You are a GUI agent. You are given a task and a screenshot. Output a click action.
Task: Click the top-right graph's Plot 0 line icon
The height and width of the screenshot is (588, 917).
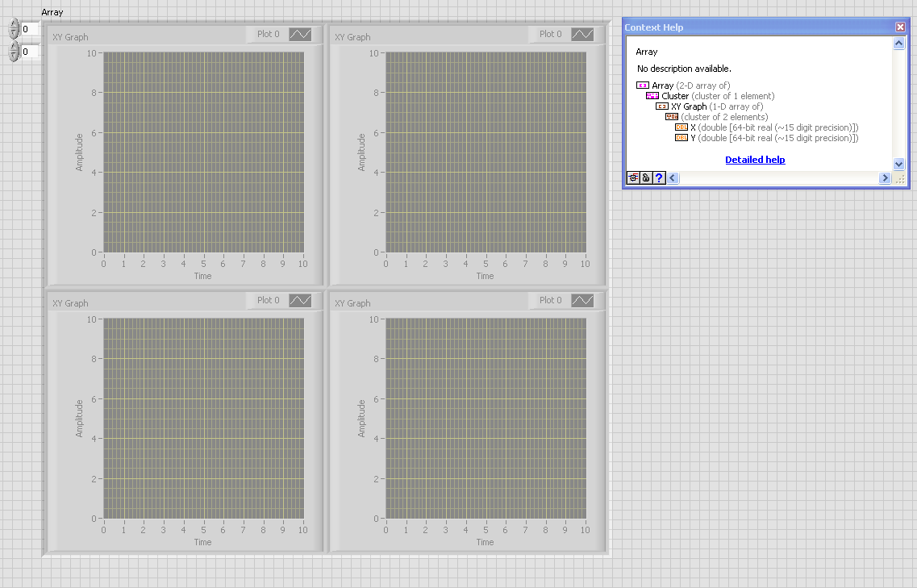582,35
